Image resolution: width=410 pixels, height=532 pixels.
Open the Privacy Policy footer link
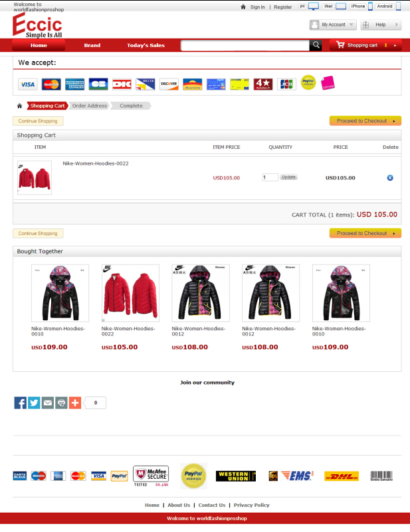pyautogui.click(x=251, y=505)
